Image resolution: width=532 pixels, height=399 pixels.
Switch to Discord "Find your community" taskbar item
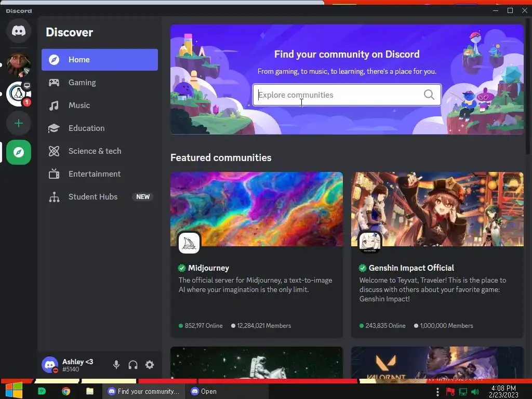tap(144, 391)
